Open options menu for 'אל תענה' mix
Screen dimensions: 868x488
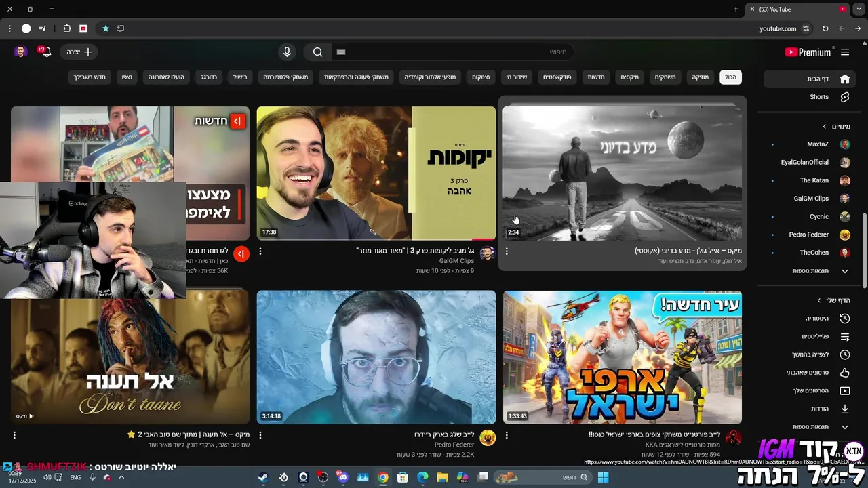(14, 435)
